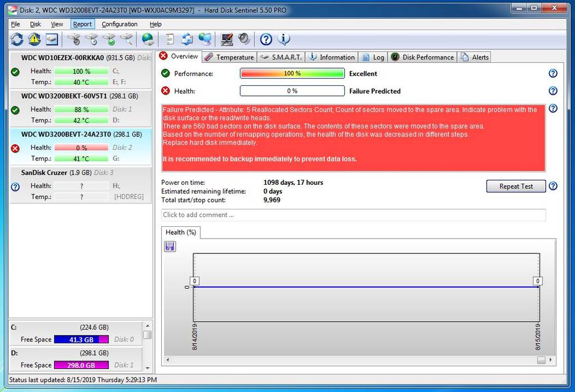This screenshot has height=392, width=575.
Task: Click the refresh icon with yellow warning triangle
Action: point(34,39)
